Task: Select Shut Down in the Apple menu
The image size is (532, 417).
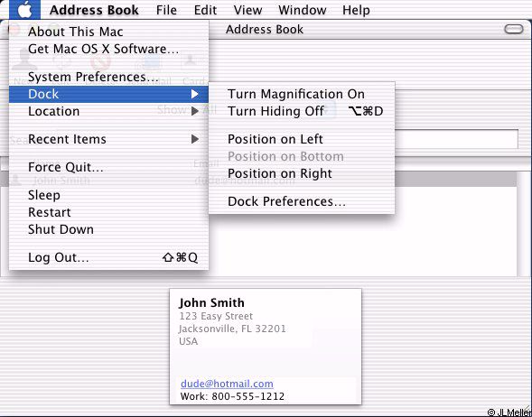Action: click(108, 229)
